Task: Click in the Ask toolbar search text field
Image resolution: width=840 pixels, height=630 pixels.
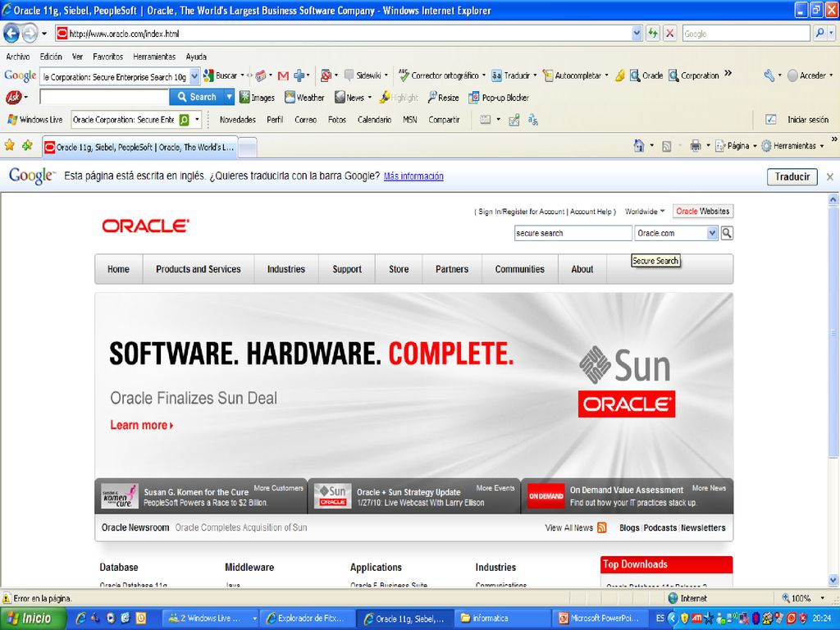Action: click(x=104, y=97)
